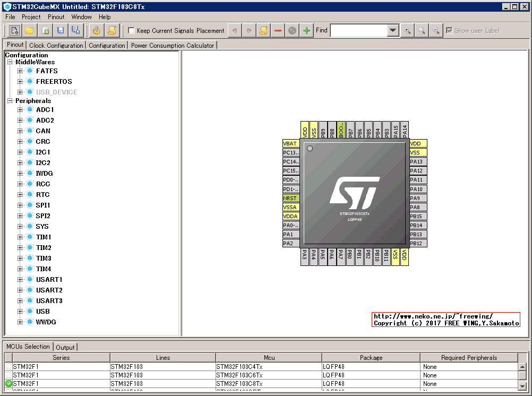Click inside the Find text field

pyautogui.click(x=359, y=31)
